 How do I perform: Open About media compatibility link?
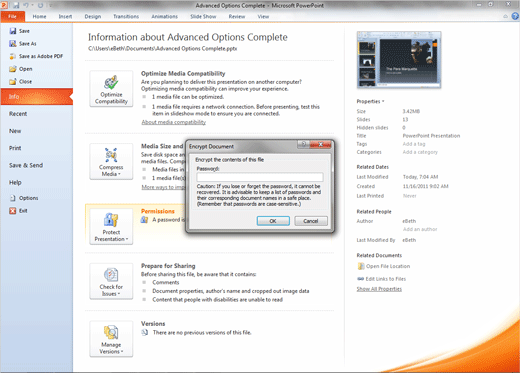pyautogui.click(x=174, y=122)
